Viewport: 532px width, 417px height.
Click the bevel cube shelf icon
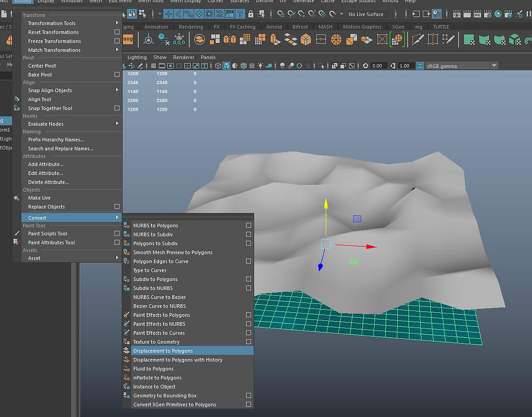306,39
